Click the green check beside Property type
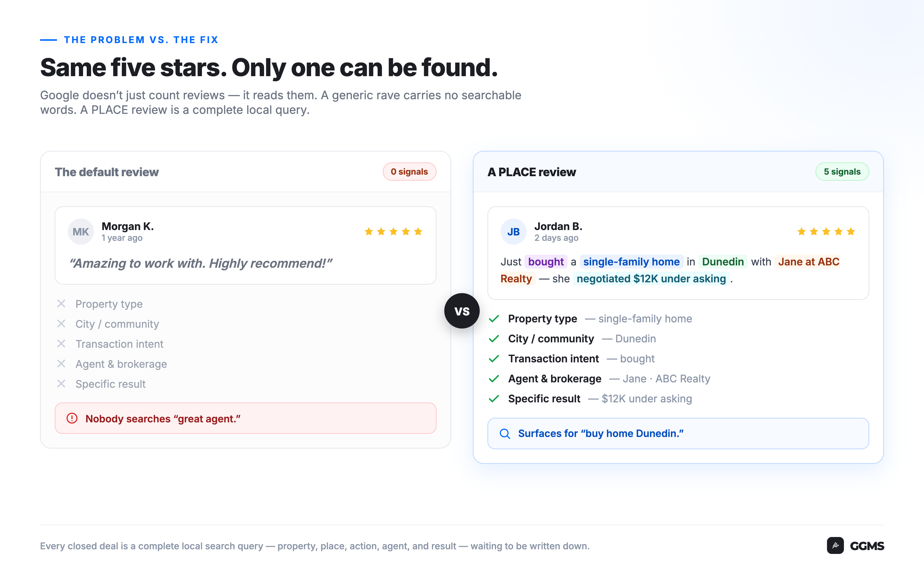Screen dimensions: 924x577 (x=494, y=319)
